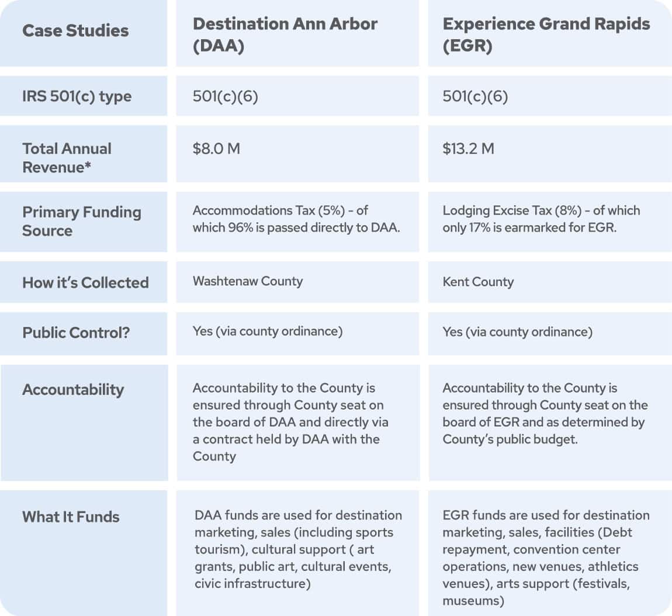
Task: Click the "Accountability" row label
Action: click(73, 390)
